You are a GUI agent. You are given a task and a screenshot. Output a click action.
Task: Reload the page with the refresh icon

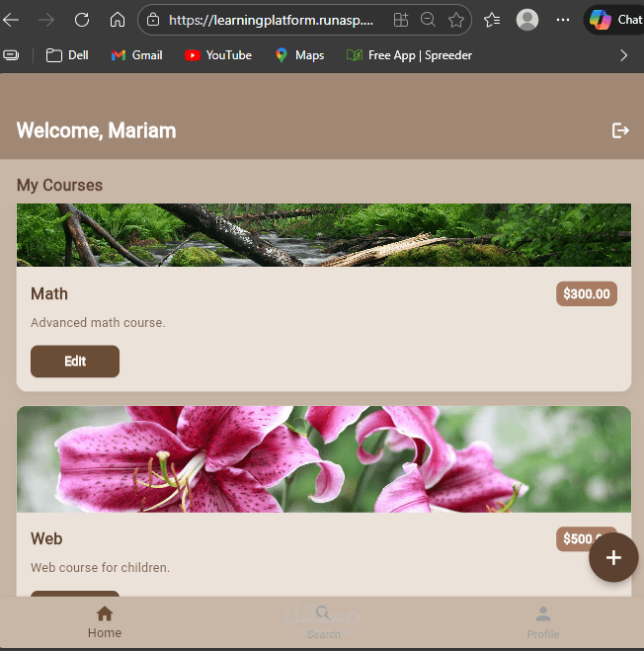coord(82,20)
